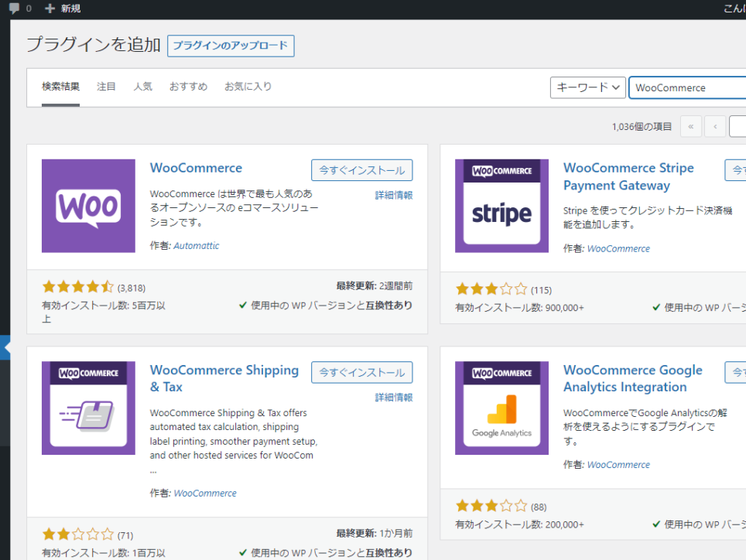Open 詳細情報 for WooCommerce Shipping & Tax

pos(394,397)
